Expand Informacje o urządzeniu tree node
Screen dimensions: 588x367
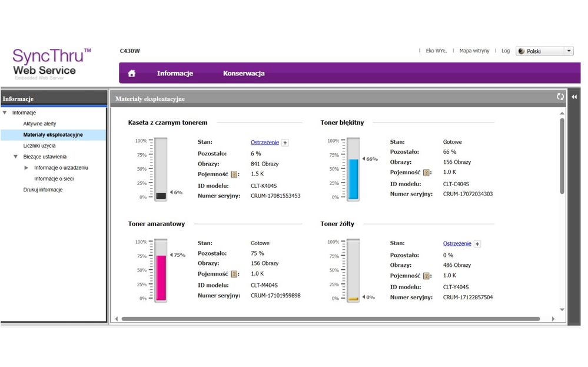26,168
